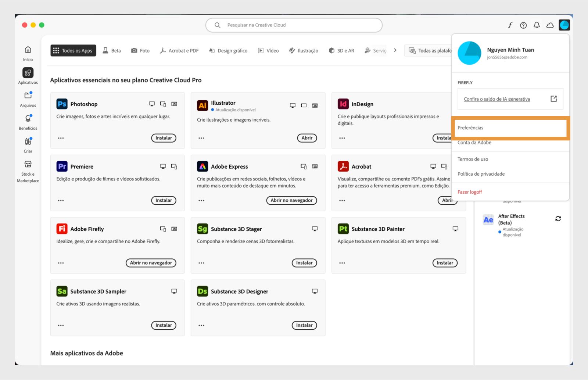Click the Acrobat app icon

(343, 166)
